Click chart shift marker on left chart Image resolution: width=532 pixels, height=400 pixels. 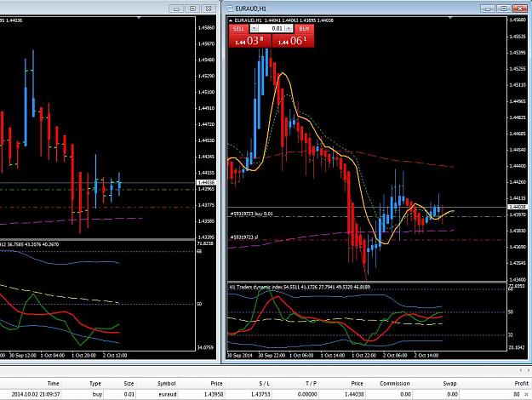point(139,17)
